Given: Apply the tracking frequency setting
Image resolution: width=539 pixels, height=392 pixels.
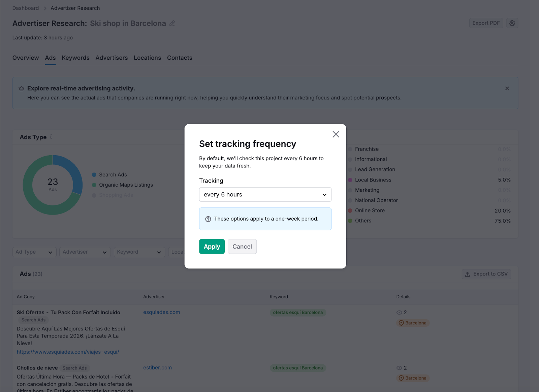Looking at the screenshot, I should (212, 247).
